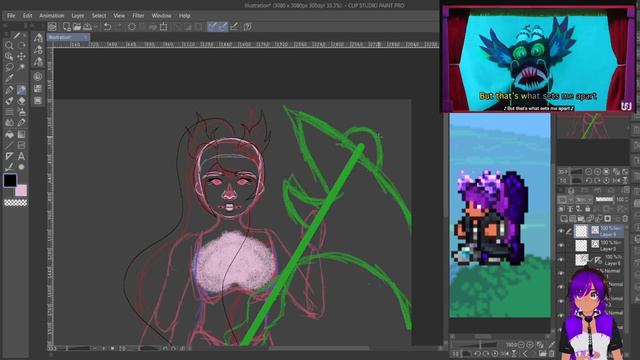Open the Layer menu
The image size is (640, 360).
[x=78, y=16]
